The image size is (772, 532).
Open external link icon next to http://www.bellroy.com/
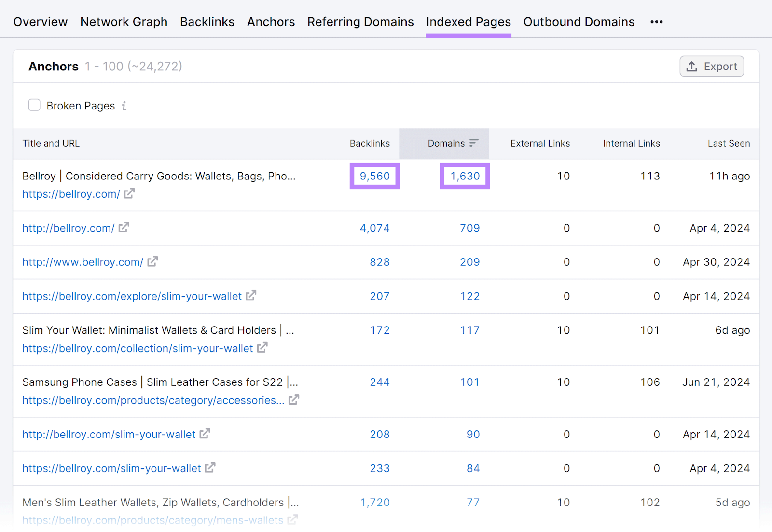coord(152,261)
